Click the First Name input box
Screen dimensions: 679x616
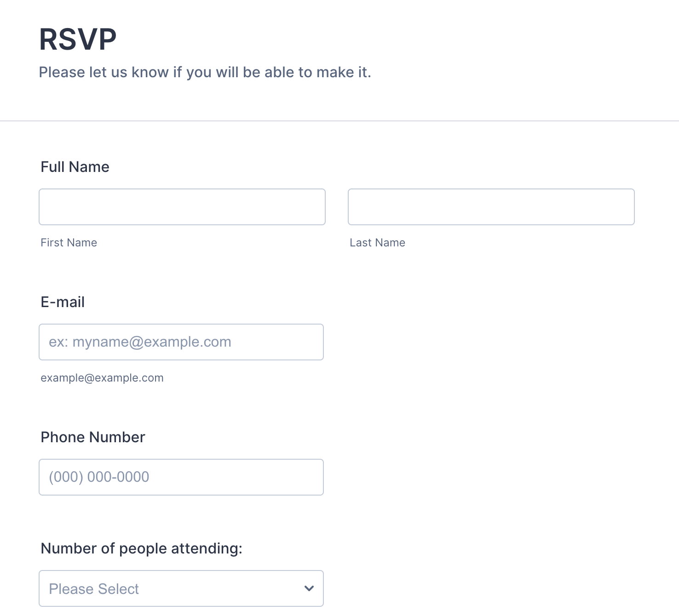point(182,207)
